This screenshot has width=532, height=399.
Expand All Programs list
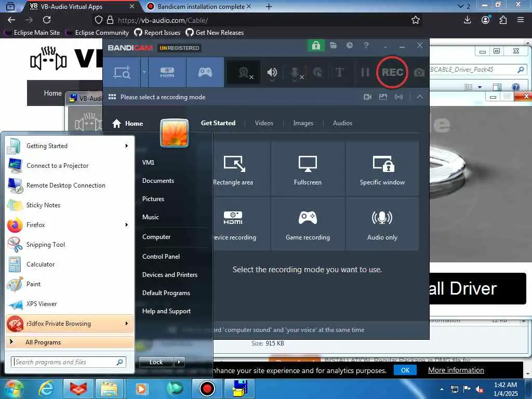pos(70,342)
